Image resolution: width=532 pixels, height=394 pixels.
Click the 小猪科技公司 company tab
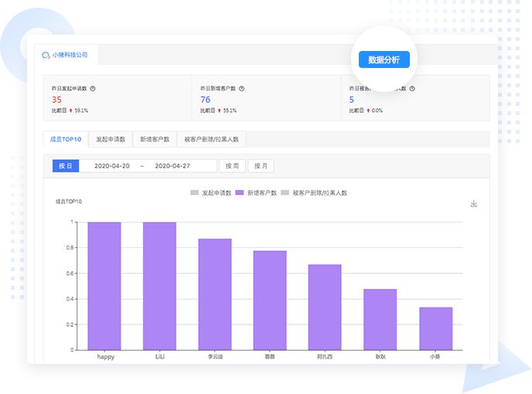click(65, 56)
